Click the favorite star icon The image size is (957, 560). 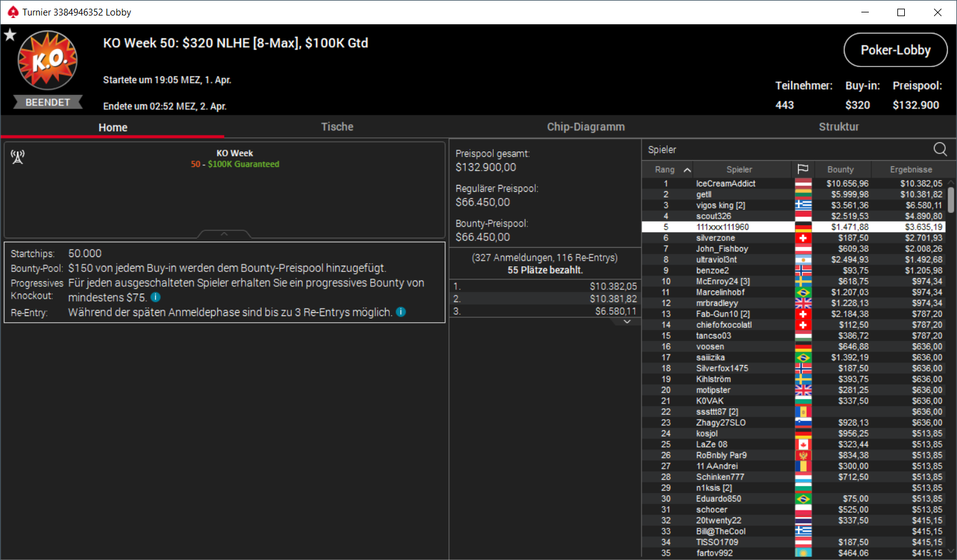point(10,35)
